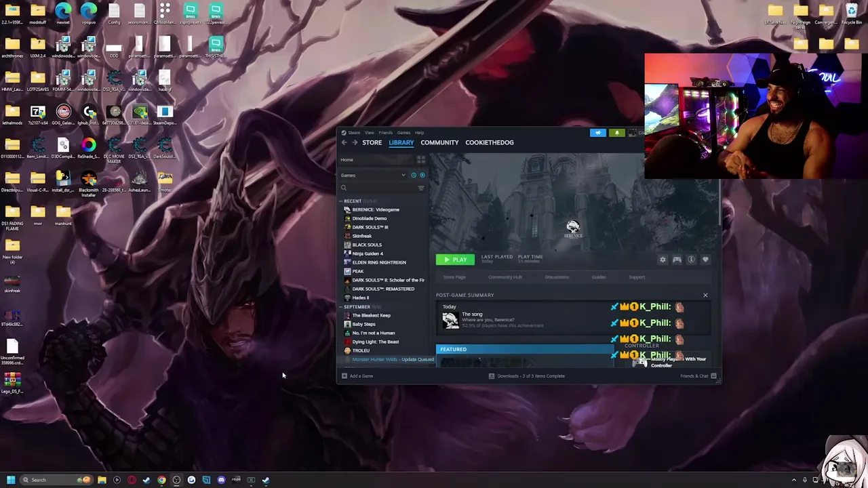Click library Home button
This screenshot has width=868, height=488.
[376, 160]
